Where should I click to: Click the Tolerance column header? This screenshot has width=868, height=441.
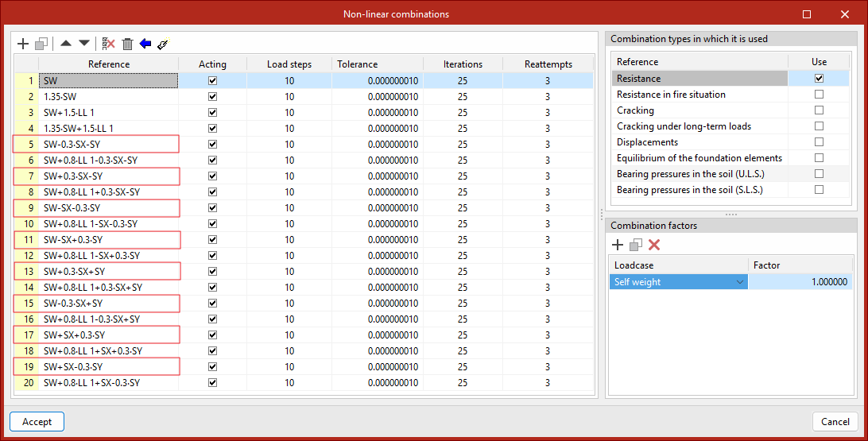click(x=378, y=64)
